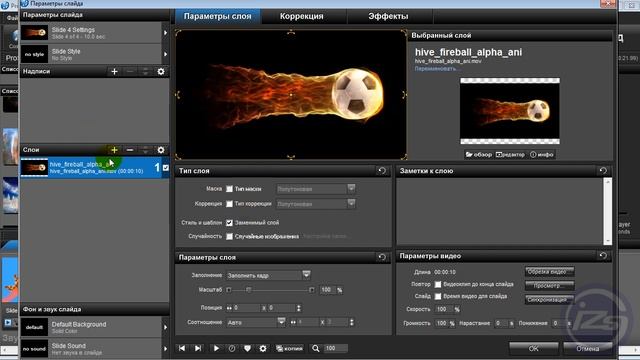640x360 pixels.
Task: Click the Нарастание fade-in field
Action: (500, 323)
